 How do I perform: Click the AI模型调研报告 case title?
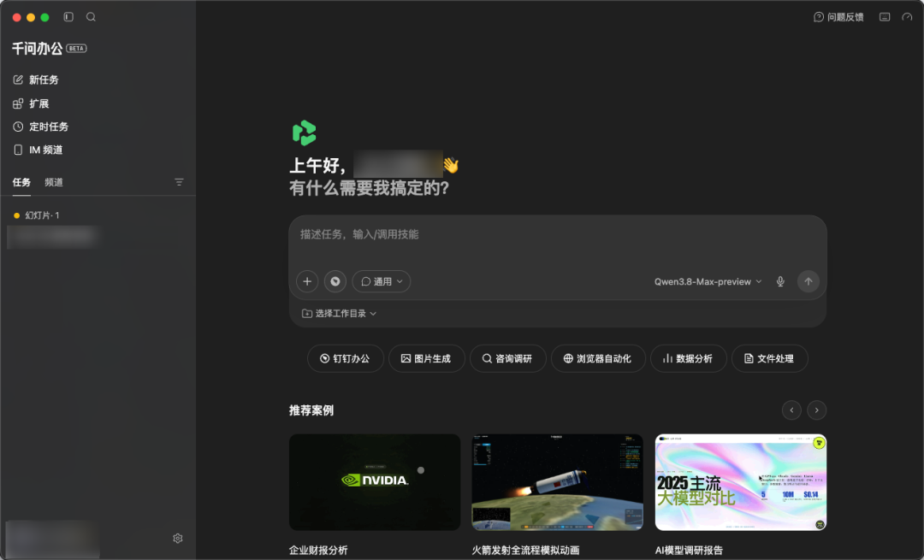tap(689, 550)
